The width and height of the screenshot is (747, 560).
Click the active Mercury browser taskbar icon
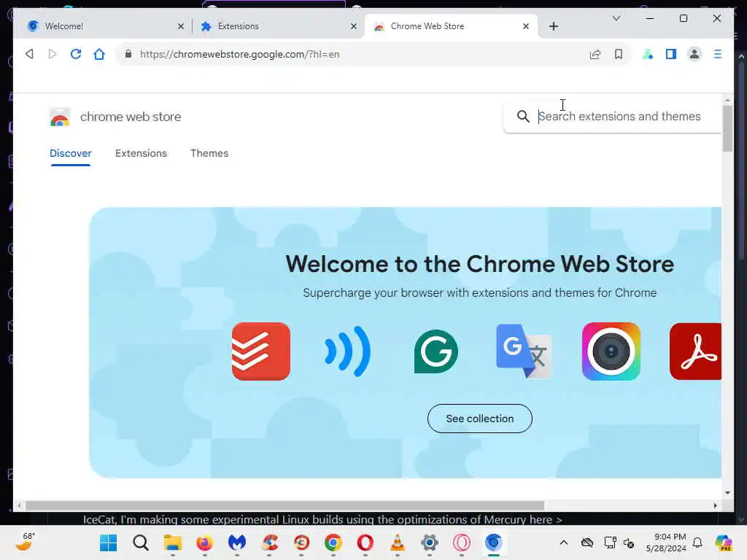click(x=494, y=542)
